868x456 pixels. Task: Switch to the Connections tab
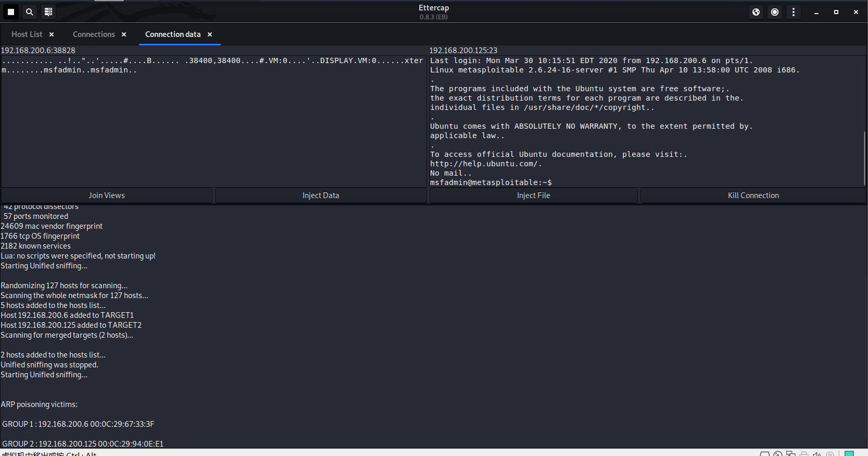tap(94, 34)
